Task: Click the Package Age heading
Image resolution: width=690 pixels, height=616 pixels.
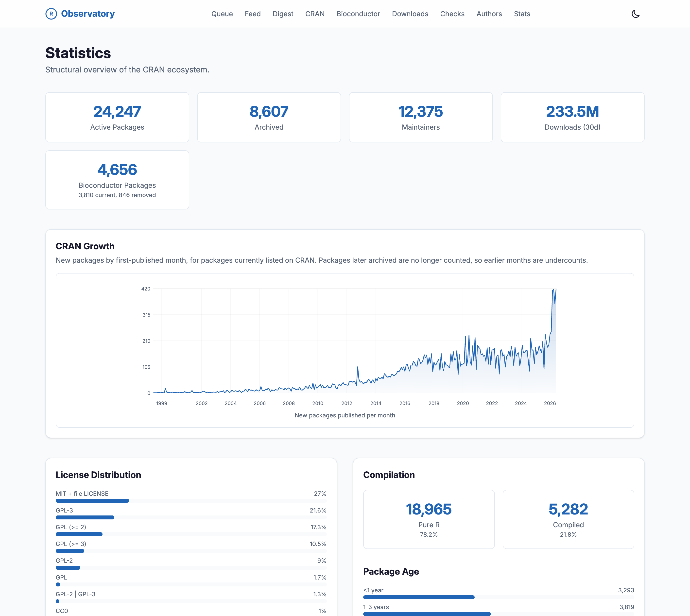Action: click(x=391, y=571)
